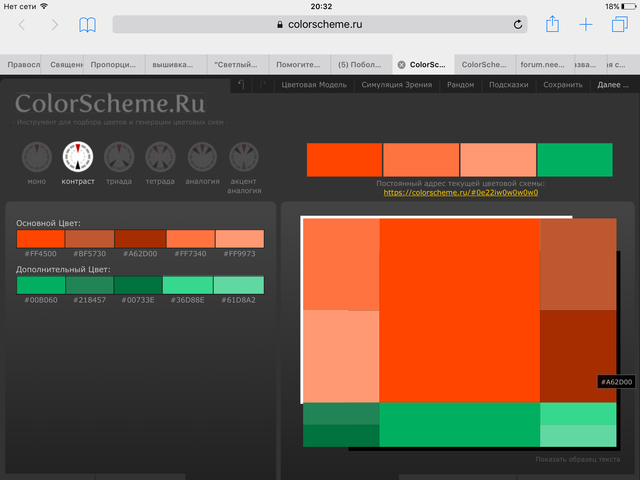Image resolution: width=640 pixels, height=480 pixels.
Task: Click the redo arrow in toolbar
Action: 263,85
